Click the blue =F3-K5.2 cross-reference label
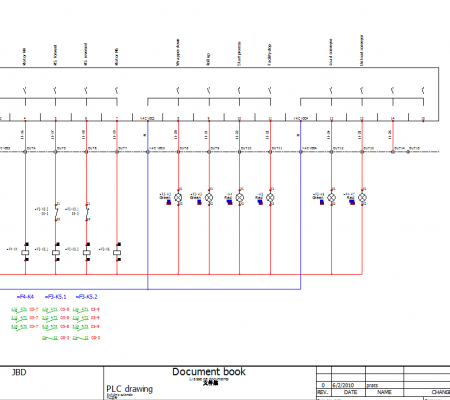This screenshot has width=450, height=400. tap(87, 296)
